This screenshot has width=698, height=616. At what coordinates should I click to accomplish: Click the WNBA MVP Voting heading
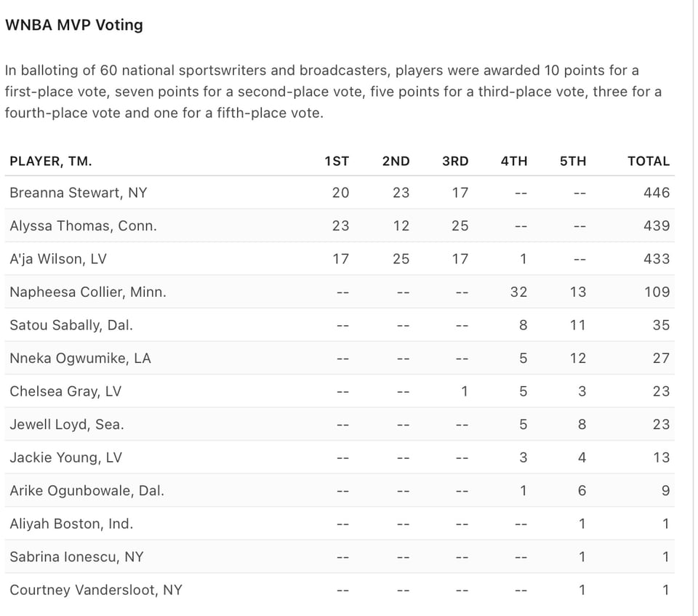tap(73, 25)
